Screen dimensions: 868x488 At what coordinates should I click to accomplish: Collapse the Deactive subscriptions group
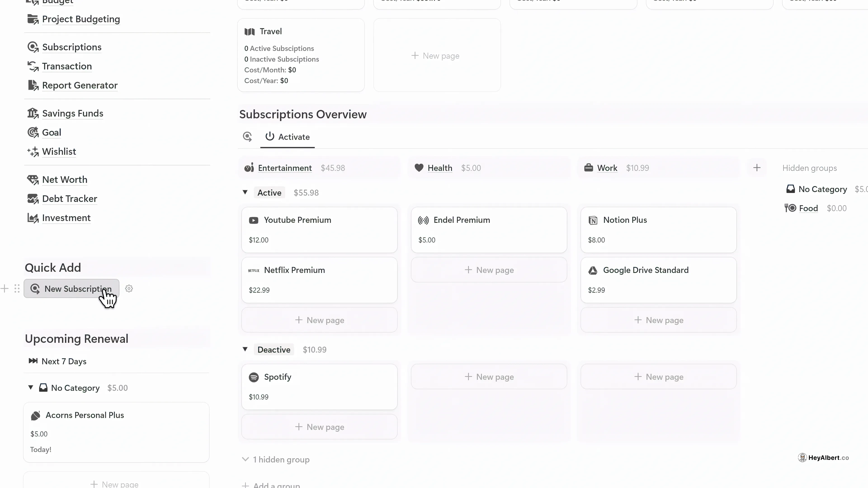point(245,349)
